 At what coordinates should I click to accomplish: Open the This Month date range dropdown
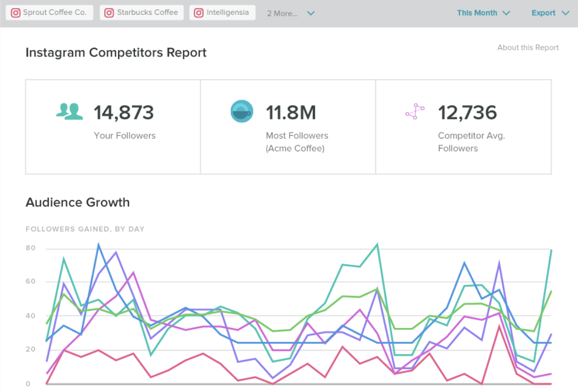484,13
